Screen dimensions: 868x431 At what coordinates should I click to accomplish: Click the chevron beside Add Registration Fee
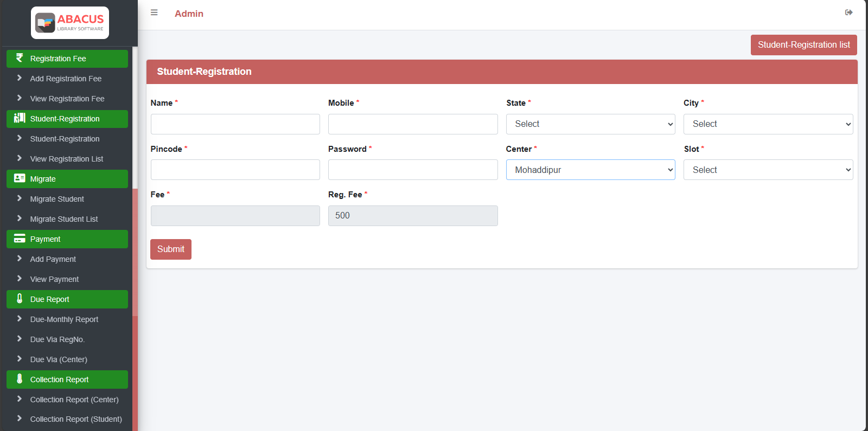click(20, 78)
